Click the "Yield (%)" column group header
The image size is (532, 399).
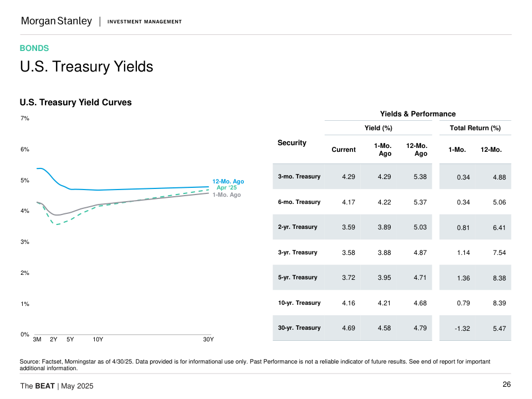[378, 128]
